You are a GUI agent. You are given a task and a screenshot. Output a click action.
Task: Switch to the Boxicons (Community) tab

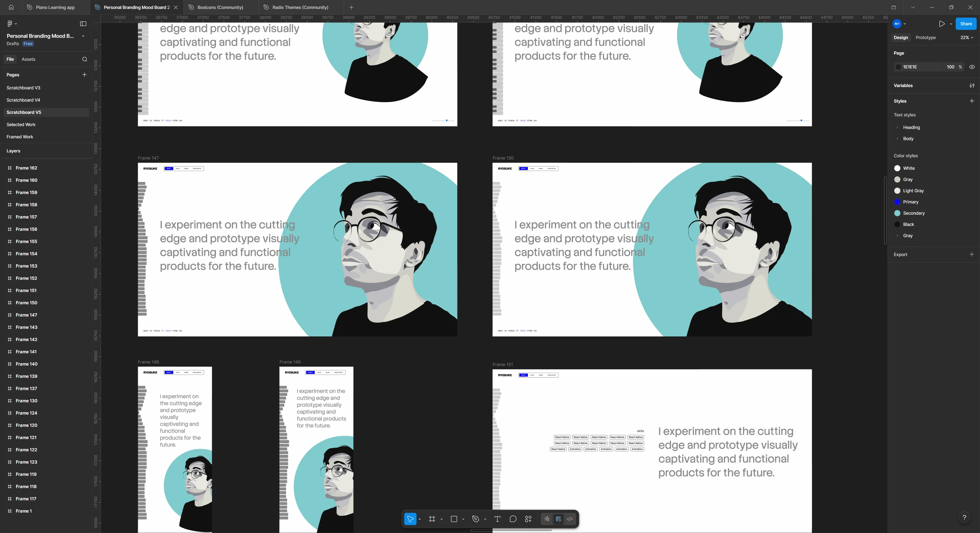(220, 7)
